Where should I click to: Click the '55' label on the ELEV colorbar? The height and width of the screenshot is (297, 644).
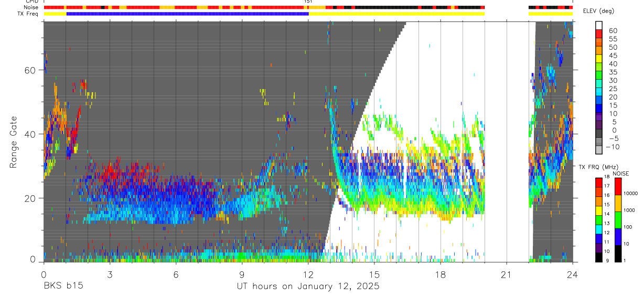coord(613,39)
